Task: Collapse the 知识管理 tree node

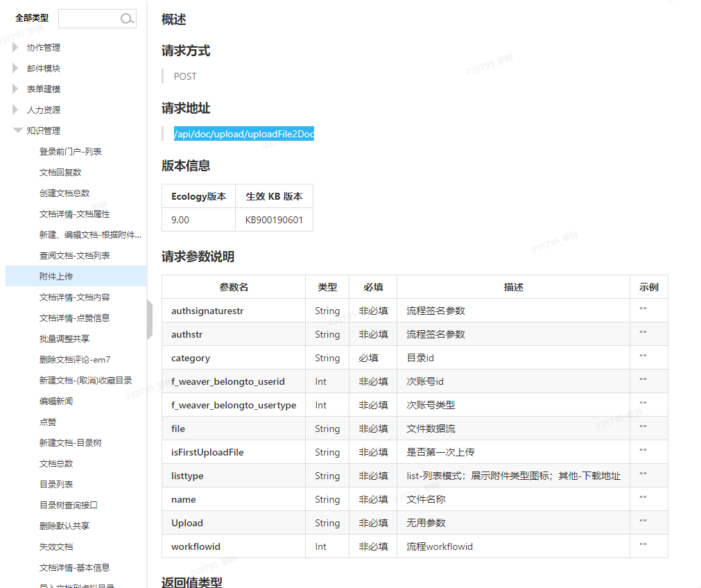Action: click(x=17, y=130)
